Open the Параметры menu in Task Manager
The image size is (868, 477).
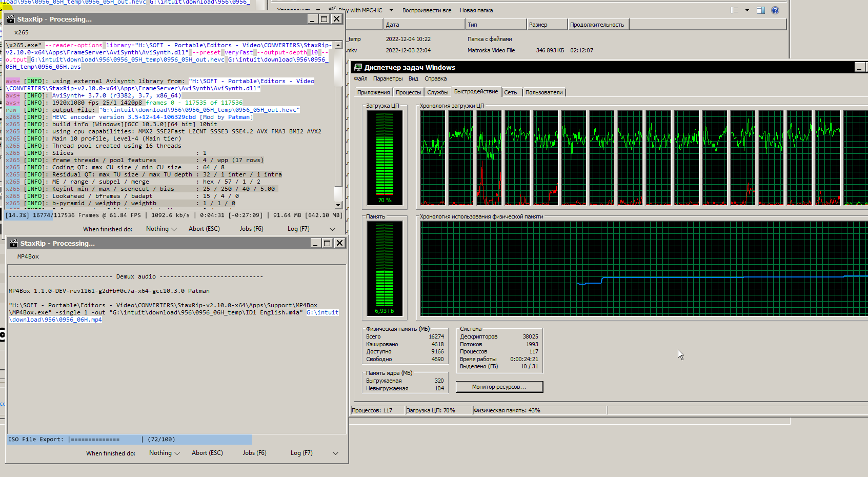388,78
